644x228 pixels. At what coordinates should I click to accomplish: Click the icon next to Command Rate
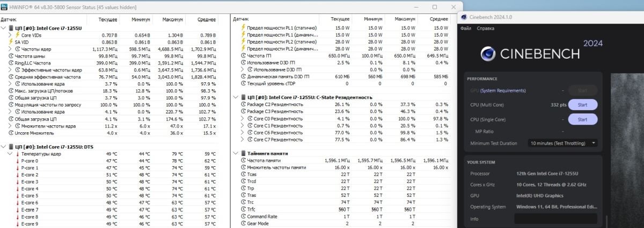coord(244,216)
